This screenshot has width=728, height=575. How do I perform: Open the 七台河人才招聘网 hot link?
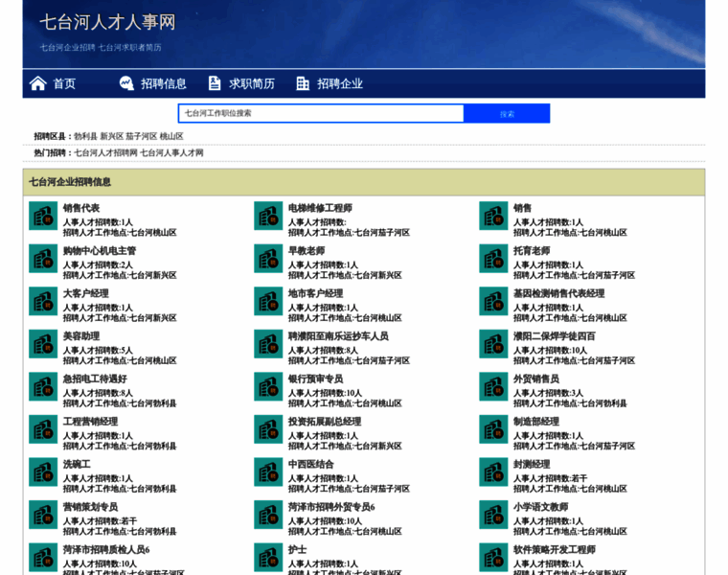tap(105, 152)
